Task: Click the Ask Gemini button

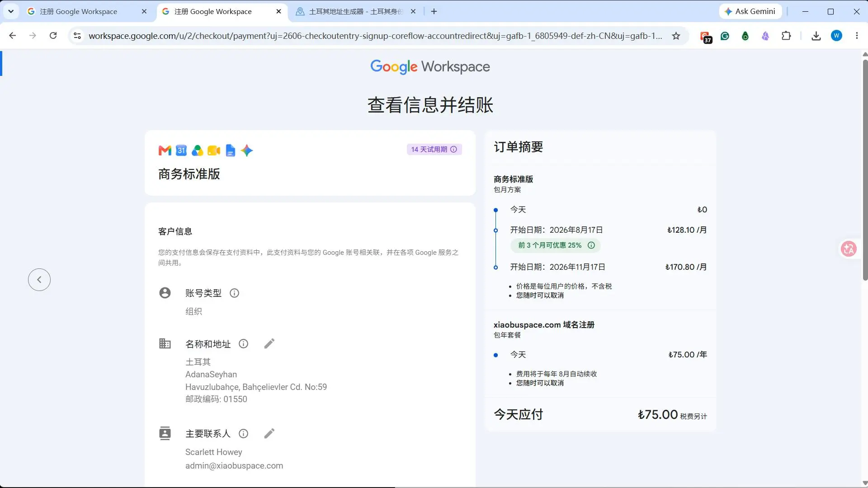Action: [750, 11]
